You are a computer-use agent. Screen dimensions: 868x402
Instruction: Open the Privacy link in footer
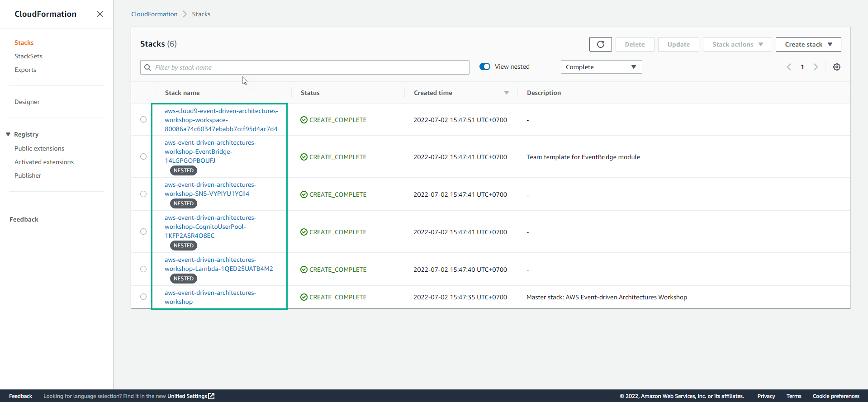tap(766, 396)
